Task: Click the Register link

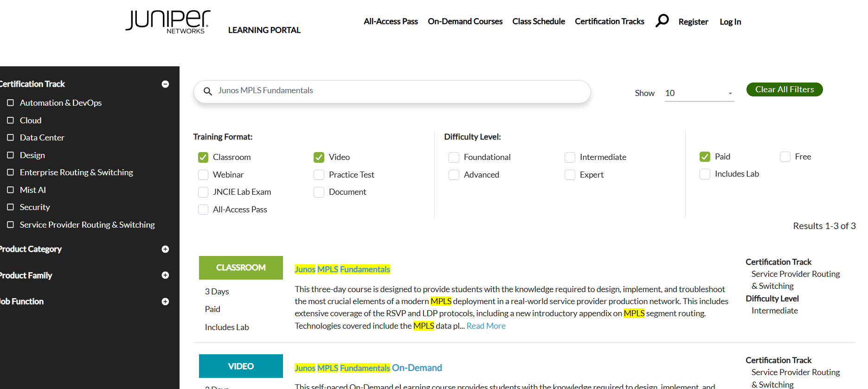Action: point(693,22)
